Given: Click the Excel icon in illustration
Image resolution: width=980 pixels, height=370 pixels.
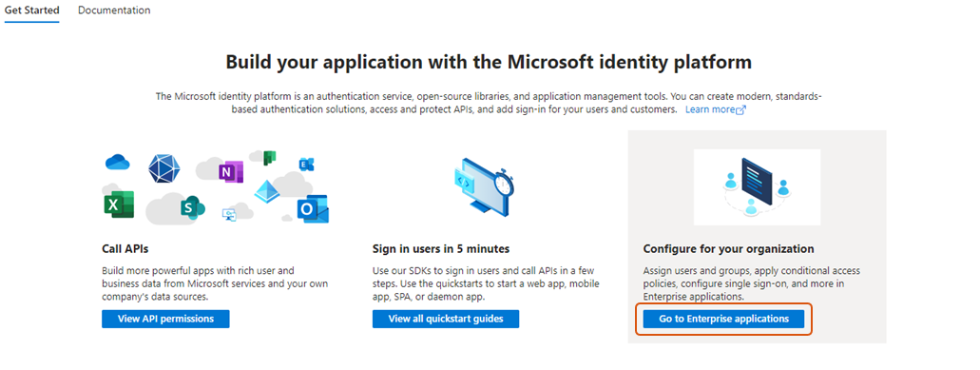Looking at the screenshot, I should [x=119, y=204].
